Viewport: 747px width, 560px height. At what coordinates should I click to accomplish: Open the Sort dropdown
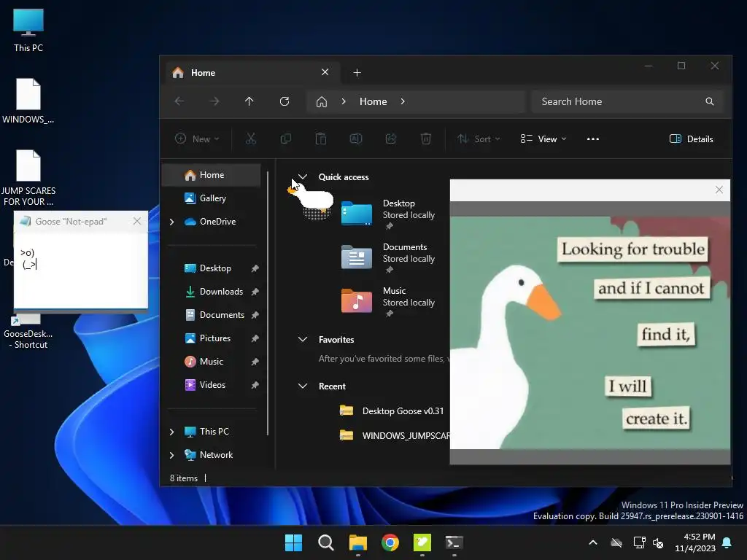[x=479, y=139]
